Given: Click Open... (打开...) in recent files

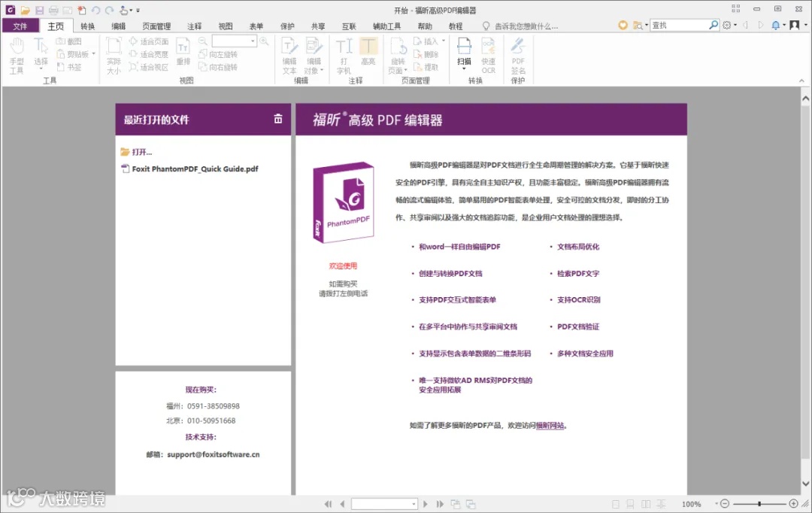Looking at the screenshot, I should click(x=136, y=152).
